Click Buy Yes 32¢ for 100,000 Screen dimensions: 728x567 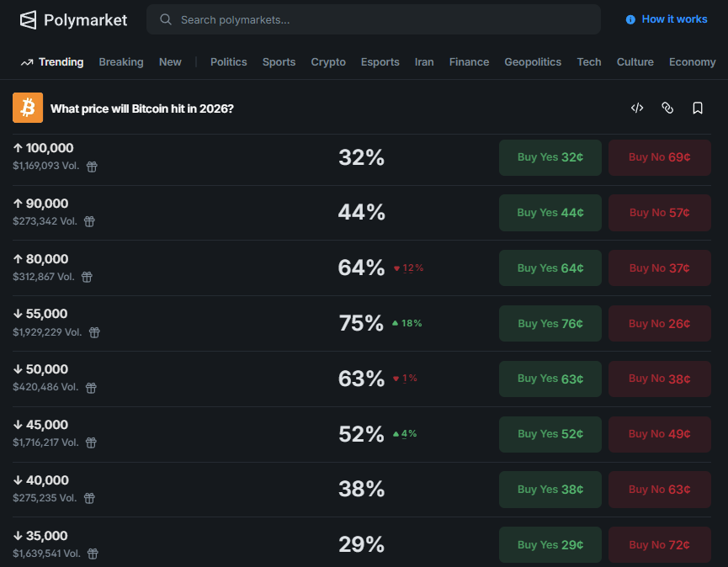click(550, 157)
